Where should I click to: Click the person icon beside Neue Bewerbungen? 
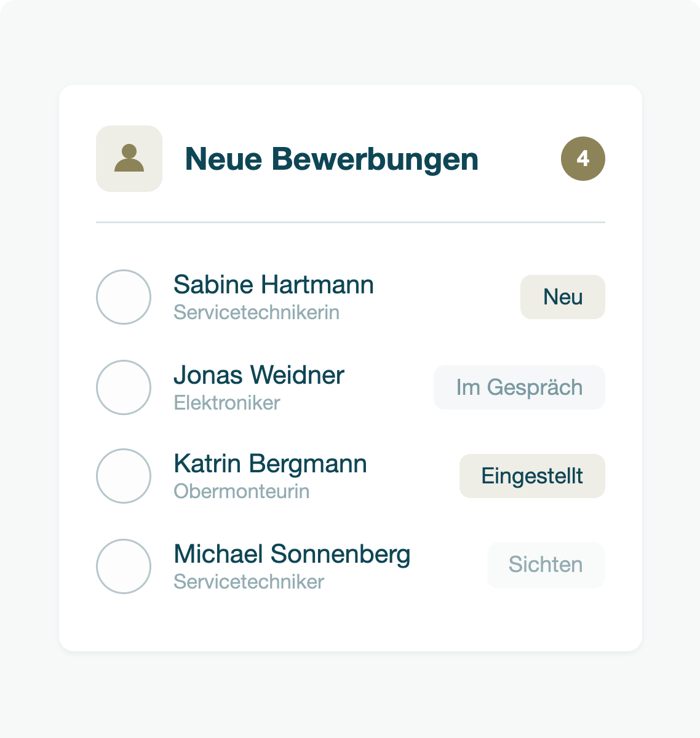(x=129, y=159)
